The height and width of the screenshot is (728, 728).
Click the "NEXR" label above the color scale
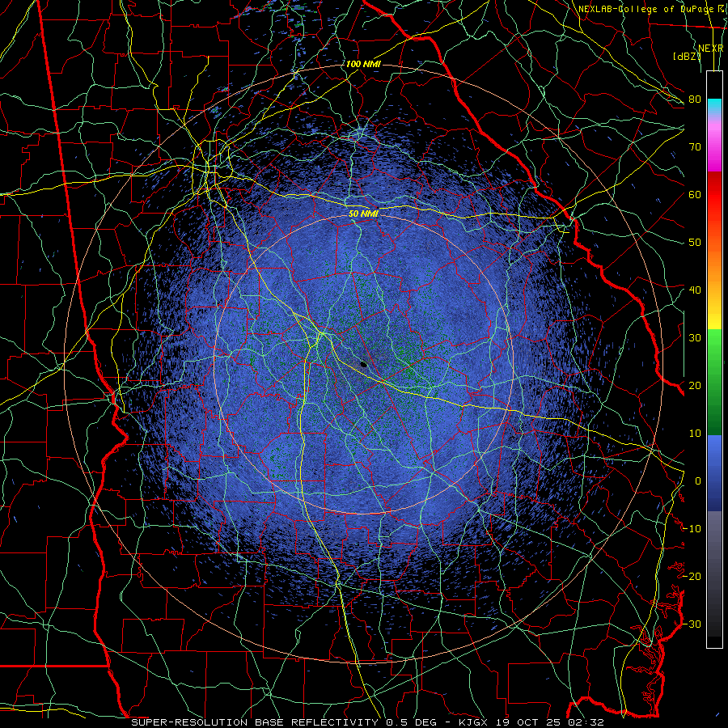[x=711, y=49]
